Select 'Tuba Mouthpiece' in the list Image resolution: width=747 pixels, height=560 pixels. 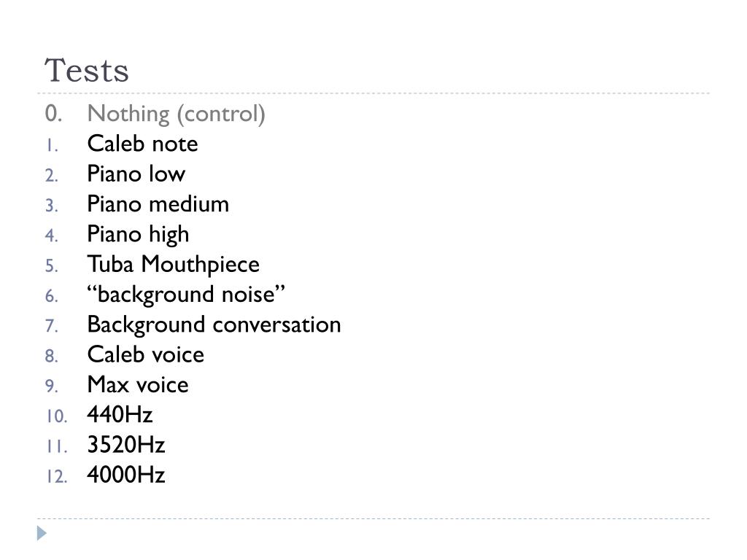coord(174,265)
